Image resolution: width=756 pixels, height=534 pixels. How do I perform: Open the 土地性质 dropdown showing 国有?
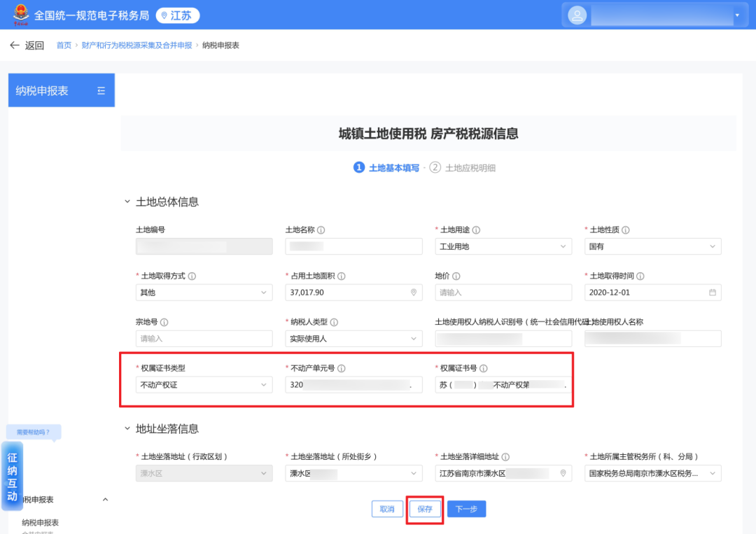tap(653, 246)
